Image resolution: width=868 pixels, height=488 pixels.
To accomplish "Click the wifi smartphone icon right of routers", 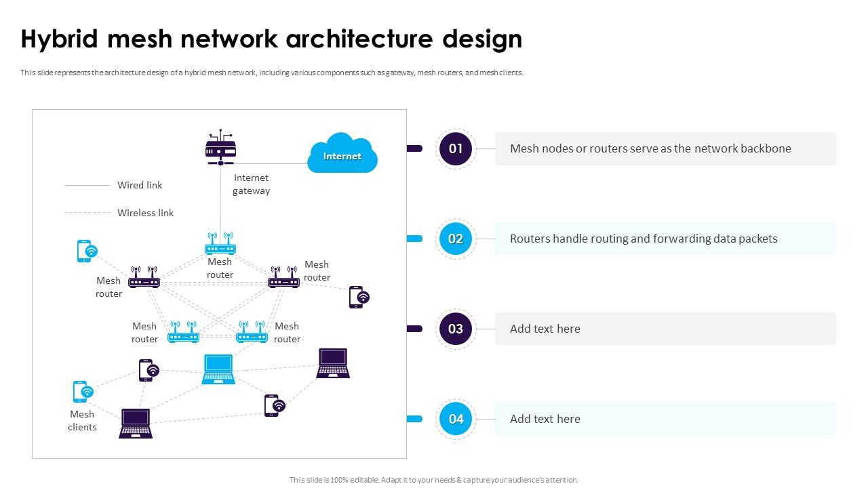I will [359, 296].
